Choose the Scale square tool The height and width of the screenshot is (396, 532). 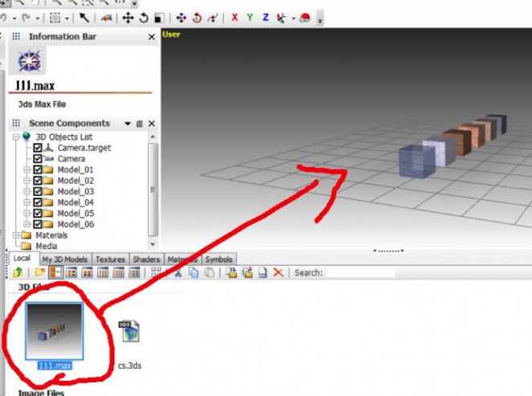point(159,18)
